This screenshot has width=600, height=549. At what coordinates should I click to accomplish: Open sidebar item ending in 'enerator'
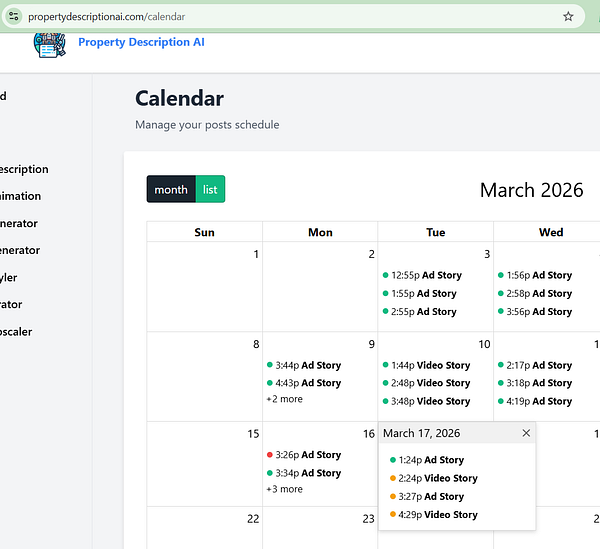[20, 250]
